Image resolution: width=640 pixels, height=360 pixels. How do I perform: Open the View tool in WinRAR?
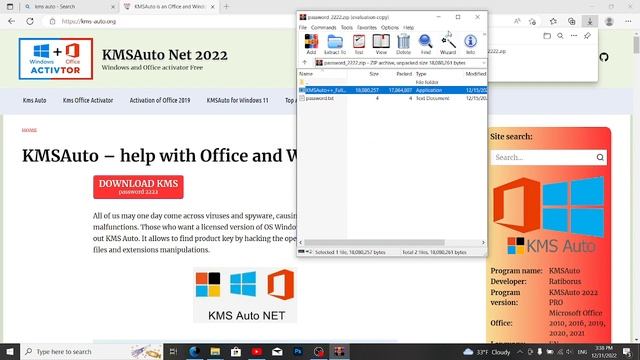coord(381,44)
